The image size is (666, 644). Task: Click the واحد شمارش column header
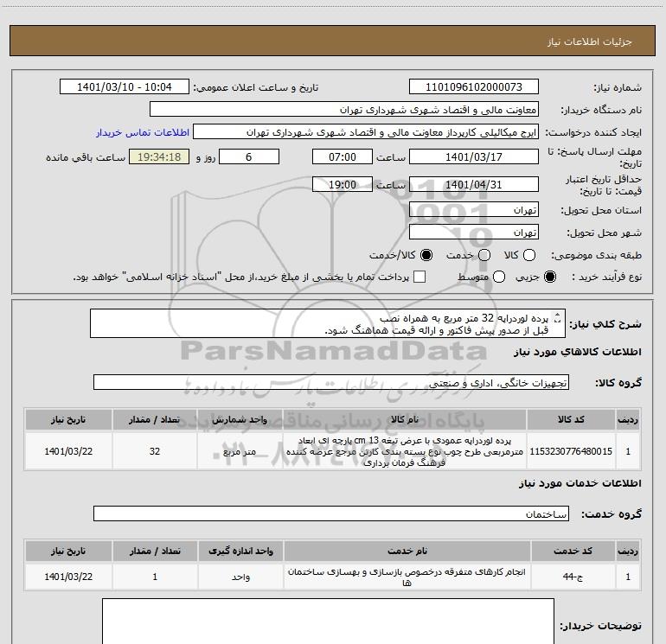click(240, 419)
